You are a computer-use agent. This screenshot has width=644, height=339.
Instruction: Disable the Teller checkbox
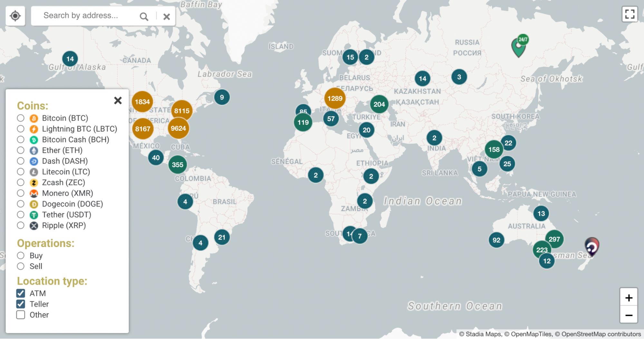[x=21, y=304]
